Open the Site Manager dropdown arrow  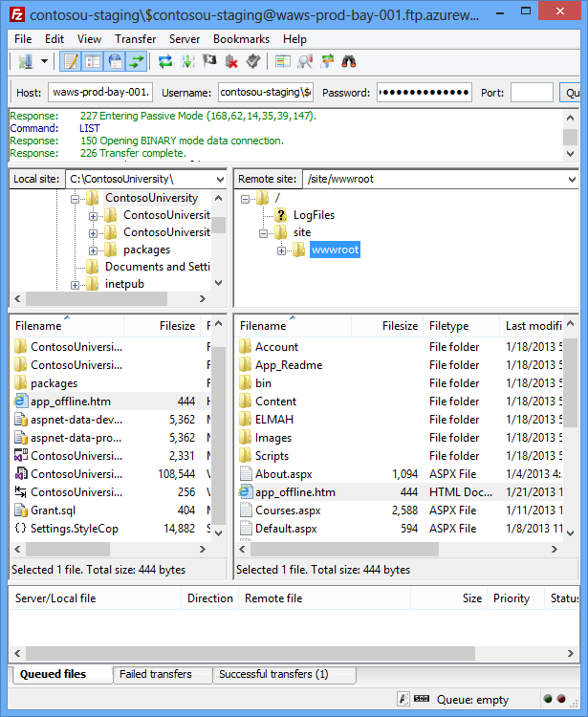44,61
